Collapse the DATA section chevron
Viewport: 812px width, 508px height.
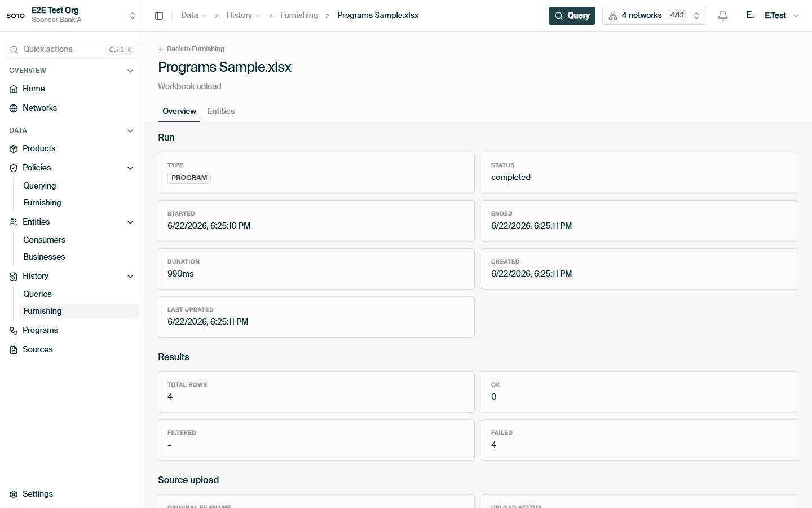[x=130, y=130]
